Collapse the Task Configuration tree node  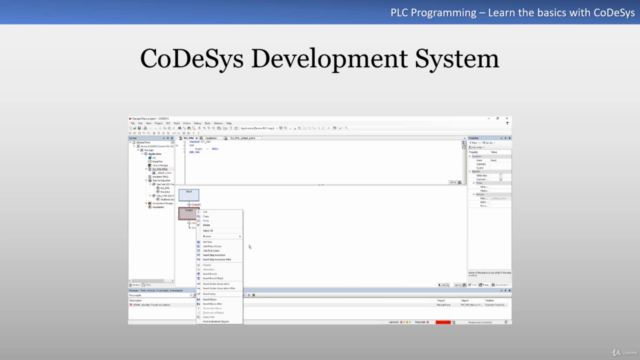146,180
